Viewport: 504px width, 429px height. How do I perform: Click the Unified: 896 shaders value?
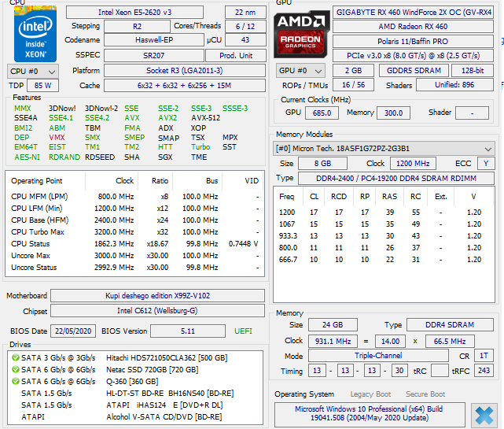[454, 85]
